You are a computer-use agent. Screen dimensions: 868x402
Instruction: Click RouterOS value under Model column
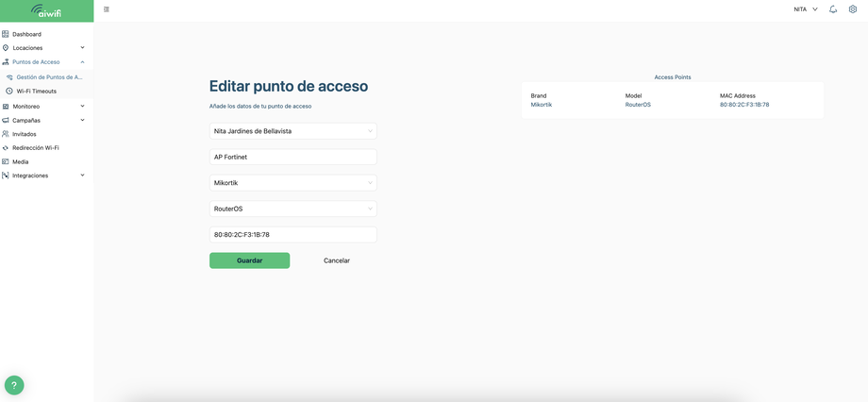pyautogui.click(x=638, y=105)
